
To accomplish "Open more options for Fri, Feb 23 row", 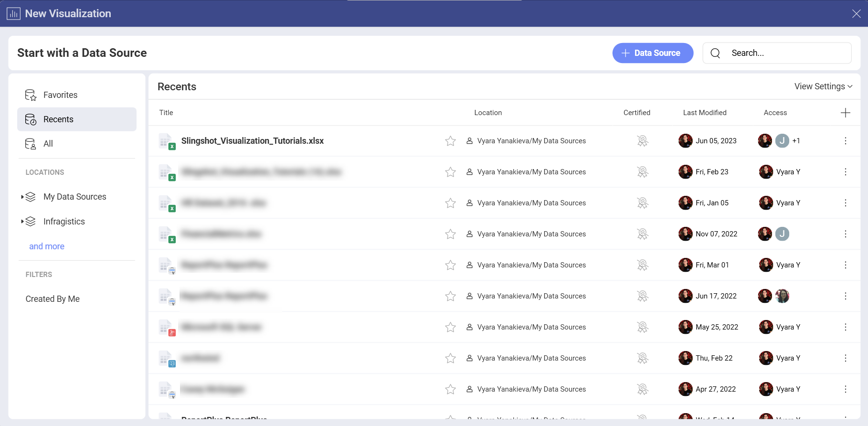I will pos(845,172).
